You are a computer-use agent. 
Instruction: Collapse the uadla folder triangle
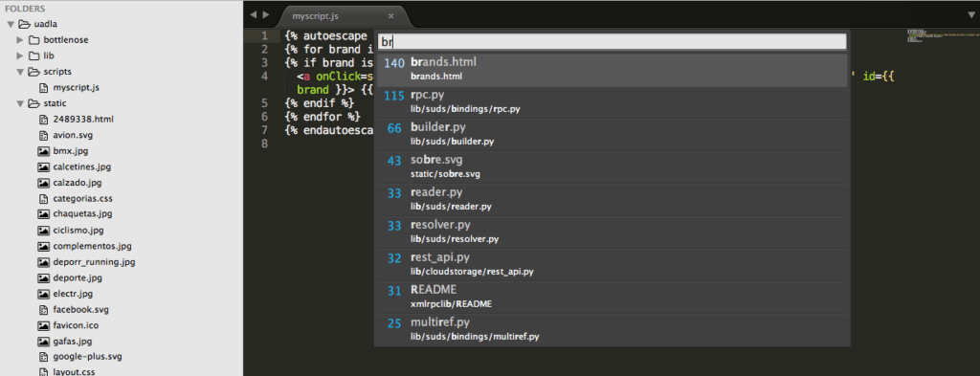pos(11,24)
